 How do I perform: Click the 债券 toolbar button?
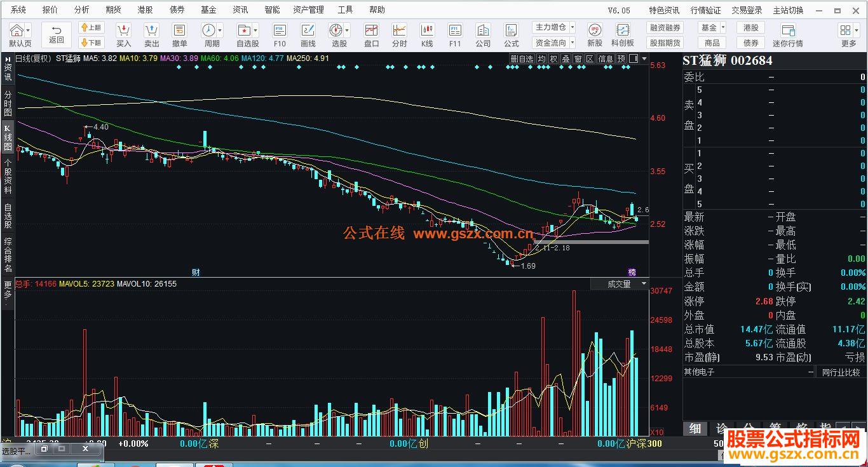(x=751, y=43)
